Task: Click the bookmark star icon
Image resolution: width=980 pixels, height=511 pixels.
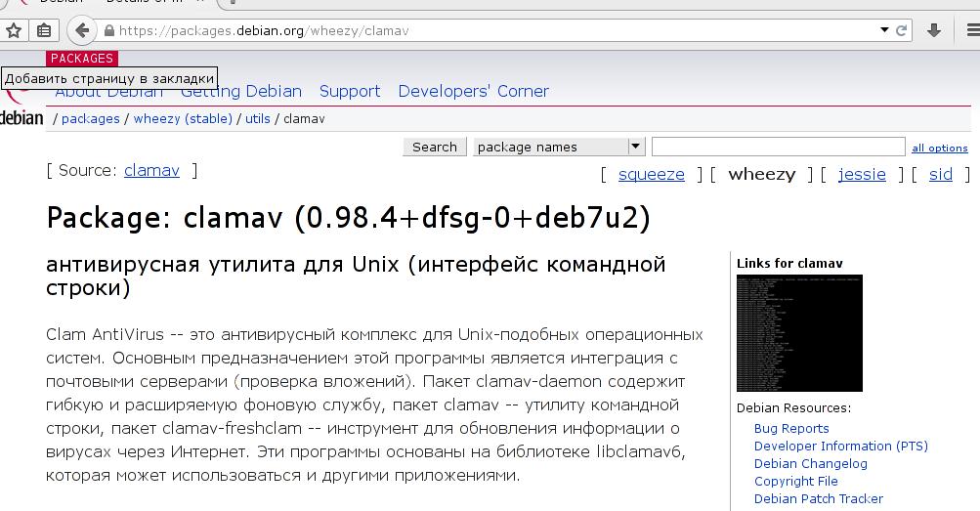Action: tap(13, 30)
